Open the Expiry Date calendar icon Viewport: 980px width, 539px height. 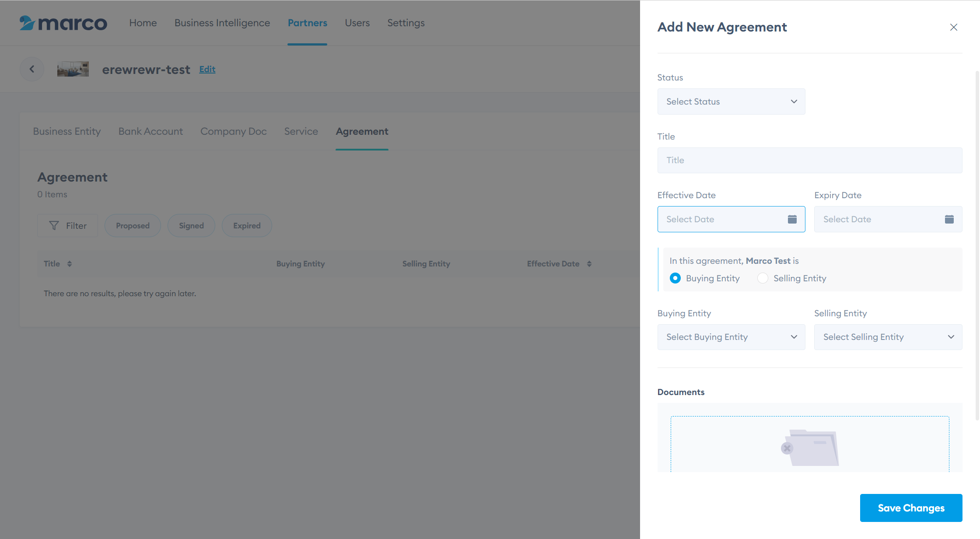[949, 219]
